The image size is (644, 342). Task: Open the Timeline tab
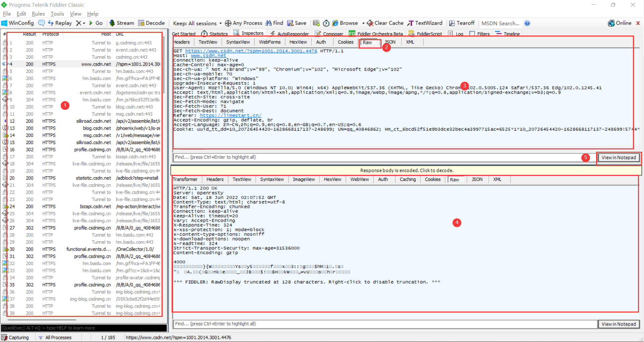click(x=508, y=33)
